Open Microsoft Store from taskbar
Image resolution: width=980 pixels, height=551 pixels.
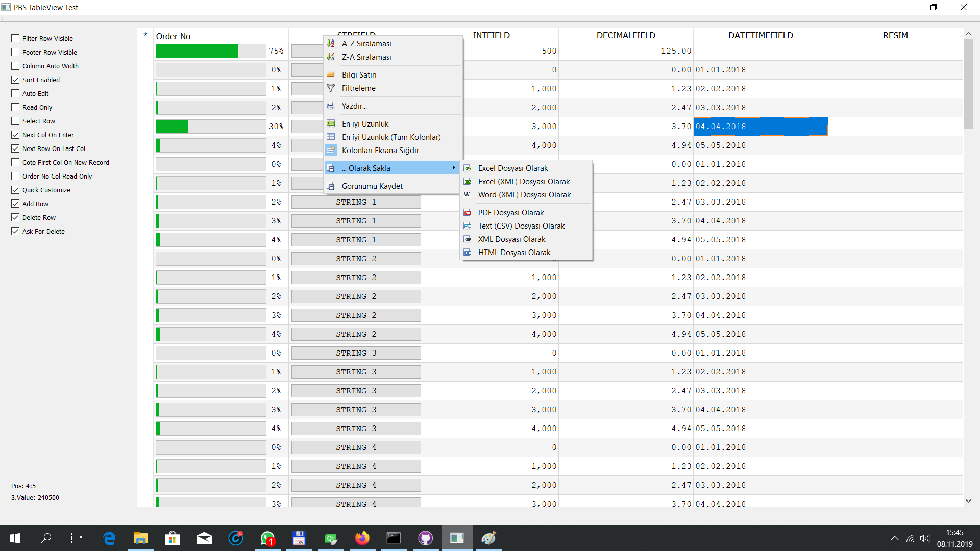pos(172,538)
